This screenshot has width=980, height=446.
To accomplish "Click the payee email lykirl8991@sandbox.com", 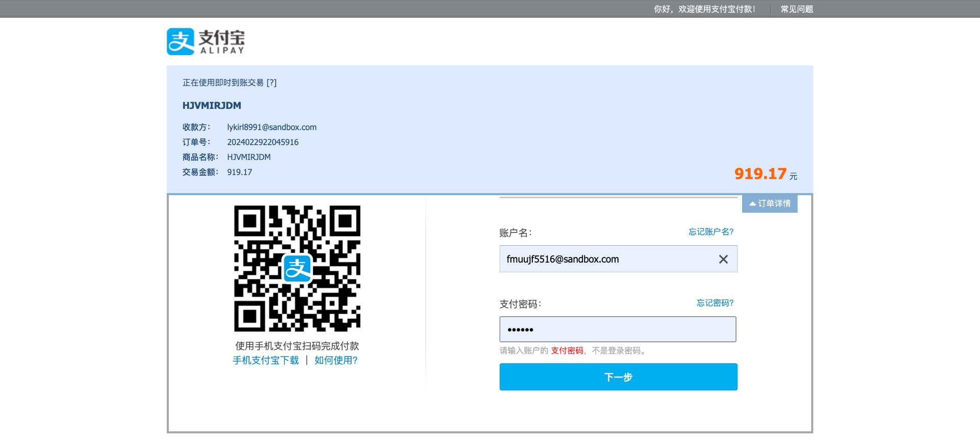I will (272, 127).
